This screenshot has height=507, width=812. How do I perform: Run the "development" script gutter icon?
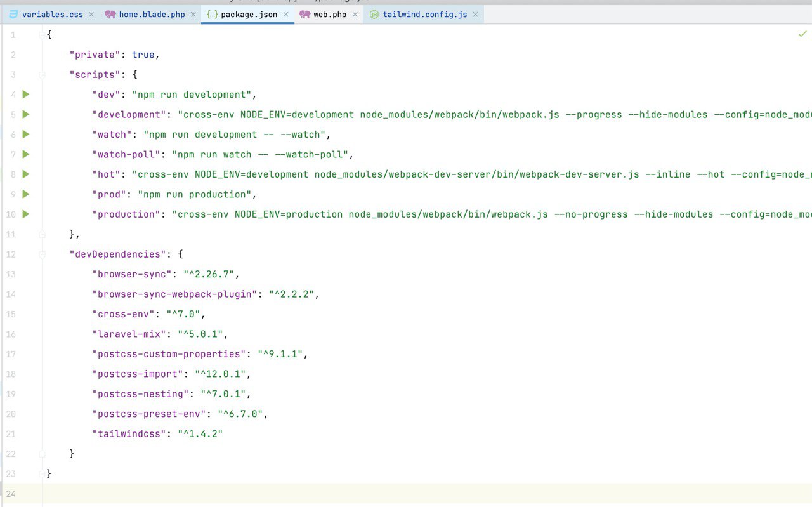tap(26, 114)
